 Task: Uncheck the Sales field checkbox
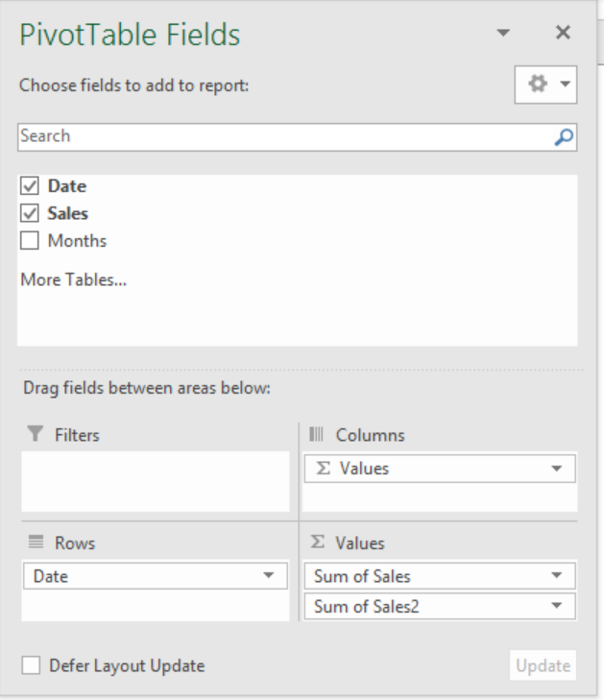click(30, 213)
